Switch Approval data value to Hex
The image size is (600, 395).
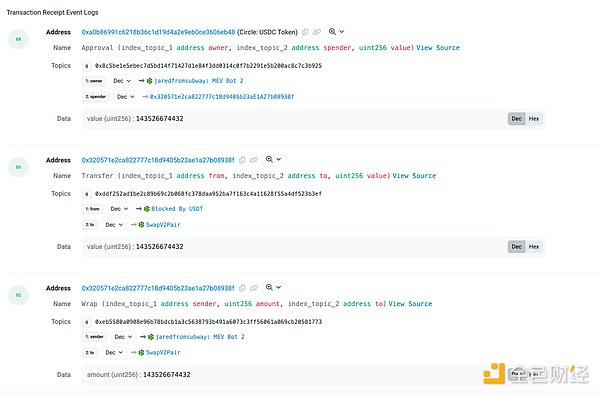point(534,119)
